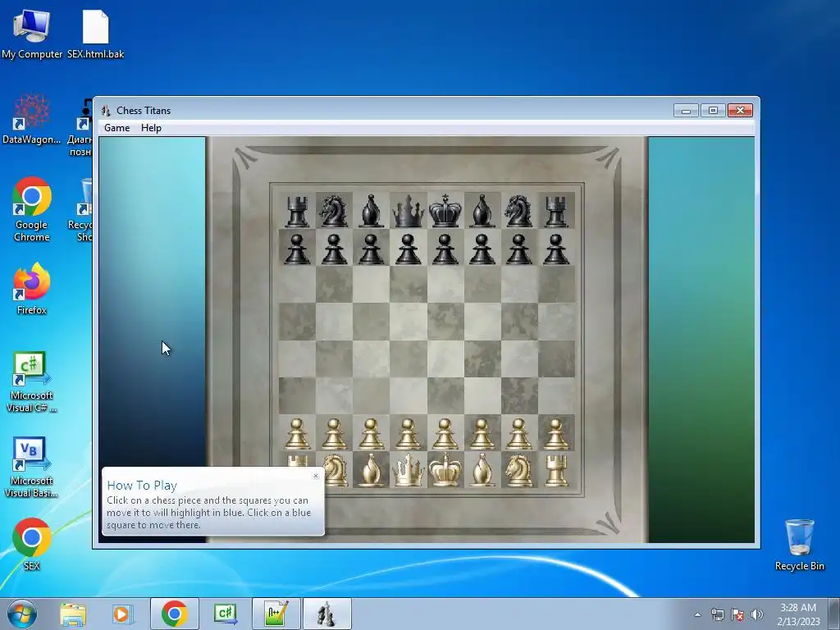Select the black rook on the right corner
840x630 pixels.
556,211
